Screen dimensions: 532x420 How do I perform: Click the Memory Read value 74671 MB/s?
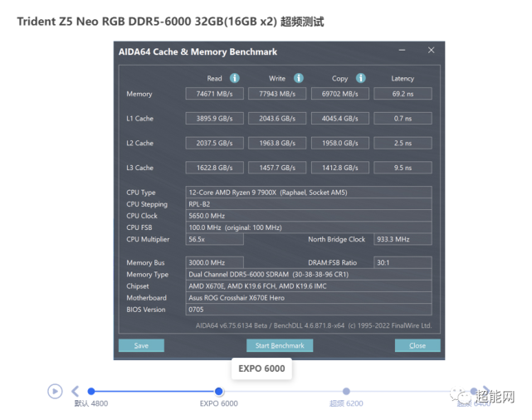(214, 94)
